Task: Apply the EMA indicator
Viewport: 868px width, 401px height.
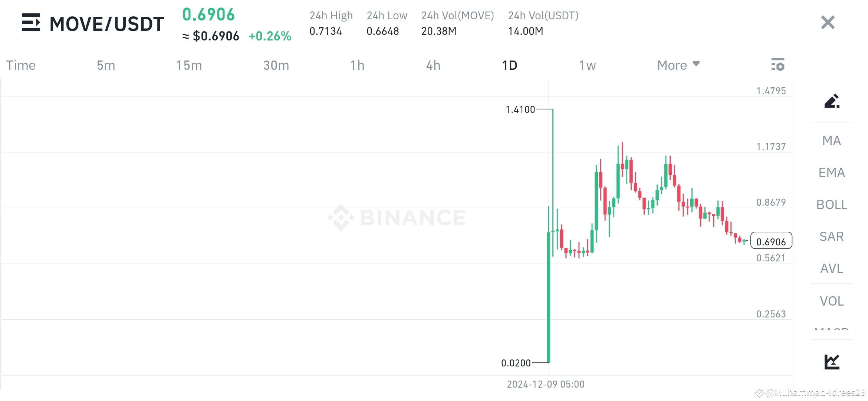Action: point(831,172)
